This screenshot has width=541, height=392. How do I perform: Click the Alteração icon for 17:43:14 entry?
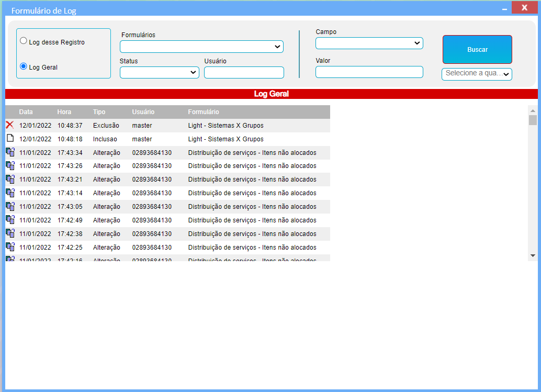(x=10, y=193)
